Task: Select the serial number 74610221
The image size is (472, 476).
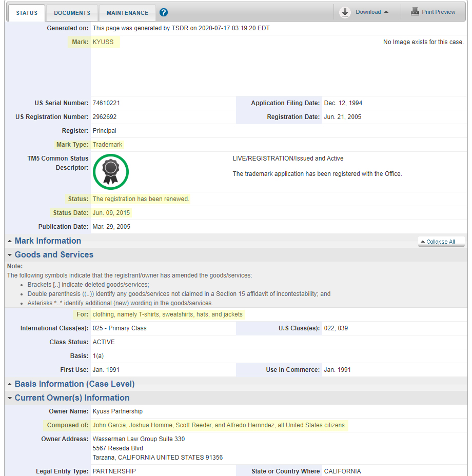Action: pyautogui.click(x=106, y=103)
